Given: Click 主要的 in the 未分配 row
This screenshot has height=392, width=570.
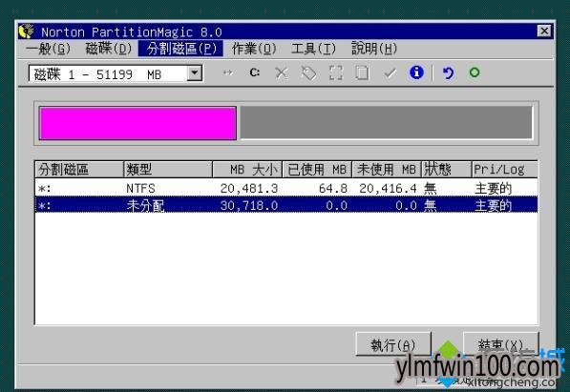Looking at the screenshot, I should (493, 206).
